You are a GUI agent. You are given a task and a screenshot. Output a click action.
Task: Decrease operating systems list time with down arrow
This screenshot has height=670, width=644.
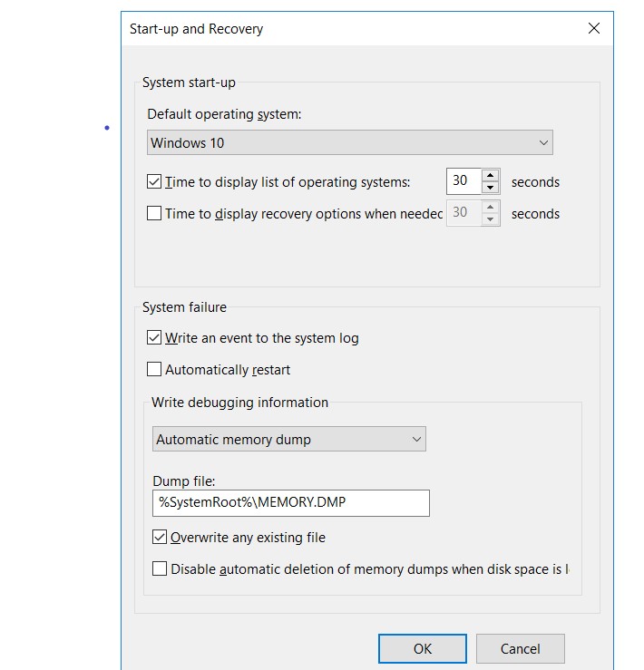491,188
